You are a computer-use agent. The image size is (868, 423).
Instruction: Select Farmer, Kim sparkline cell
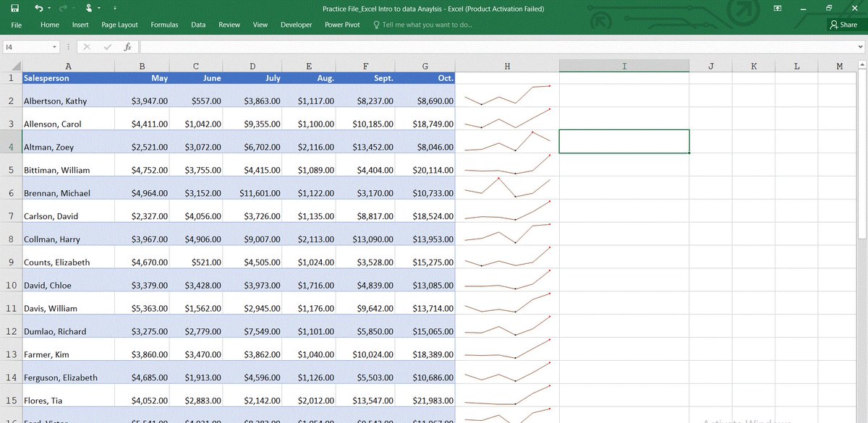click(507, 350)
